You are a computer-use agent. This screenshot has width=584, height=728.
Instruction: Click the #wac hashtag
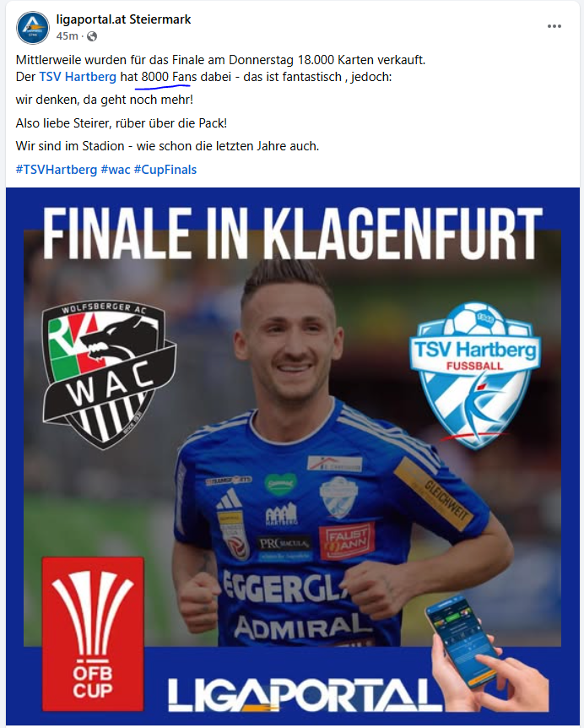tap(116, 170)
